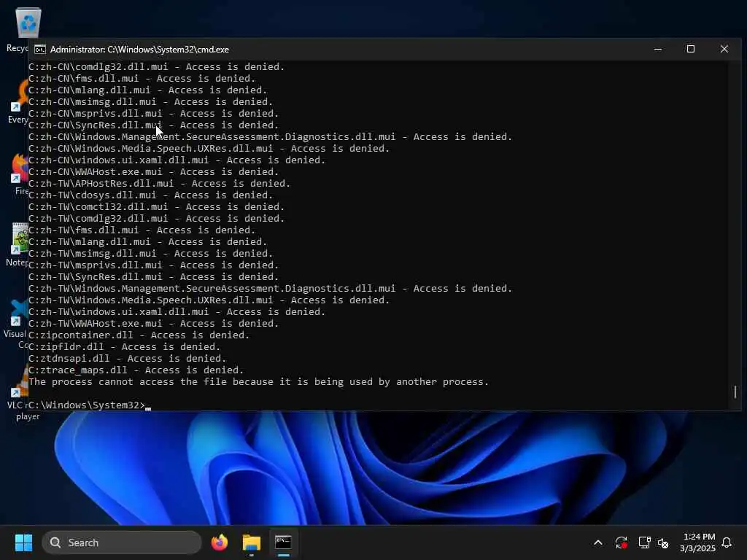The height and width of the screenshot is (560, 747).
Task: Click the zh-TW\fms.dll.mui line
Action: pos(142,230)
